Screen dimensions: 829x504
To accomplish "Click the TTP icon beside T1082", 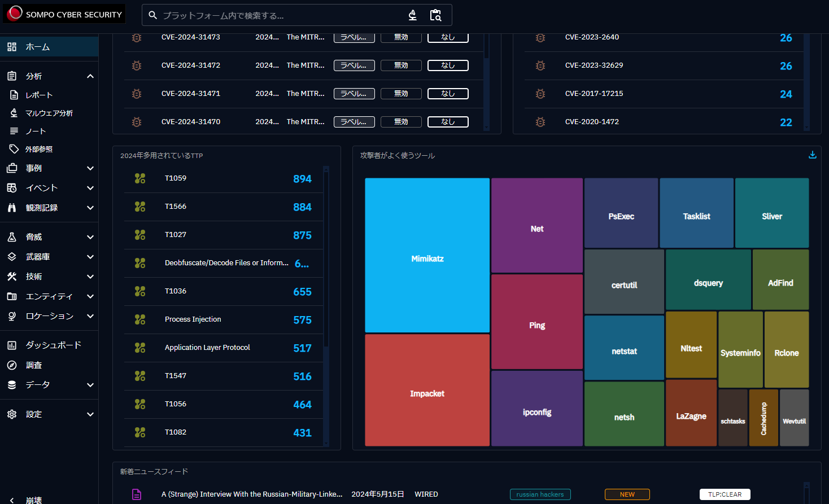I will coord(140,432).
